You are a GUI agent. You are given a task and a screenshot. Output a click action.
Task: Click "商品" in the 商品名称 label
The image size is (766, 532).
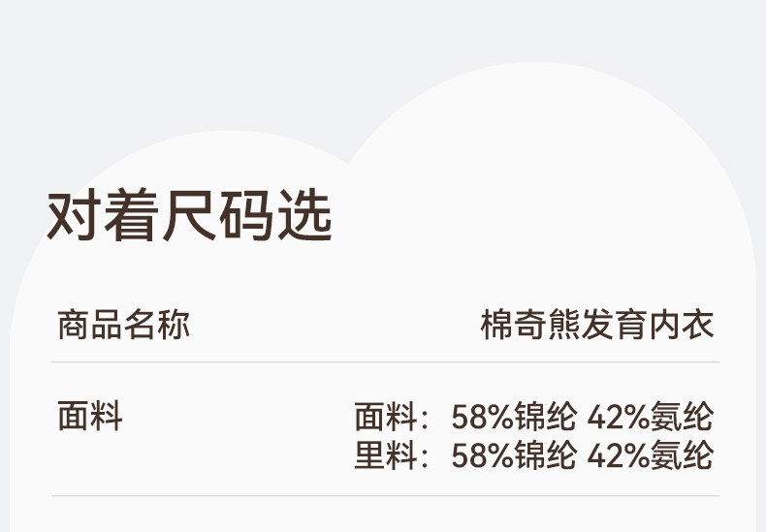tap(89, 326)
